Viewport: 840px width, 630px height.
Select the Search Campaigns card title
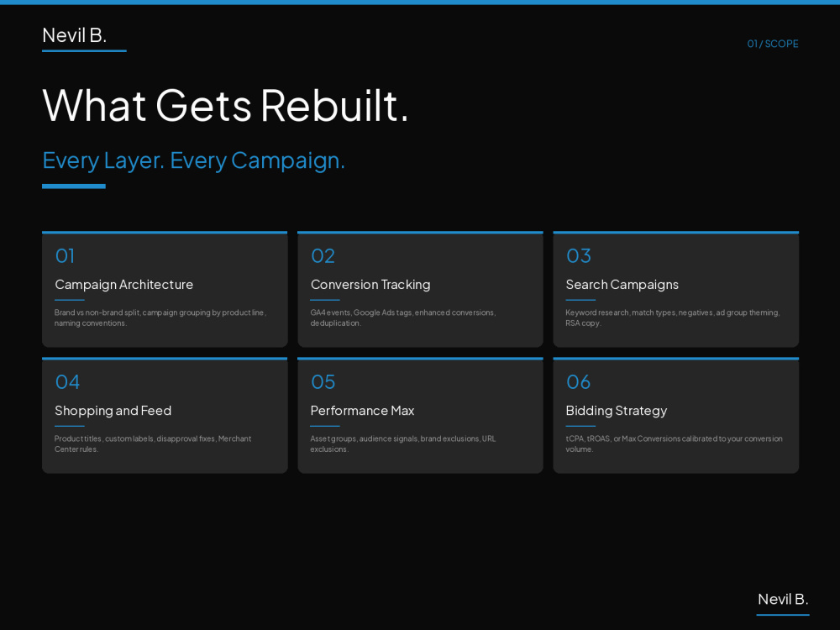point(622,285)
